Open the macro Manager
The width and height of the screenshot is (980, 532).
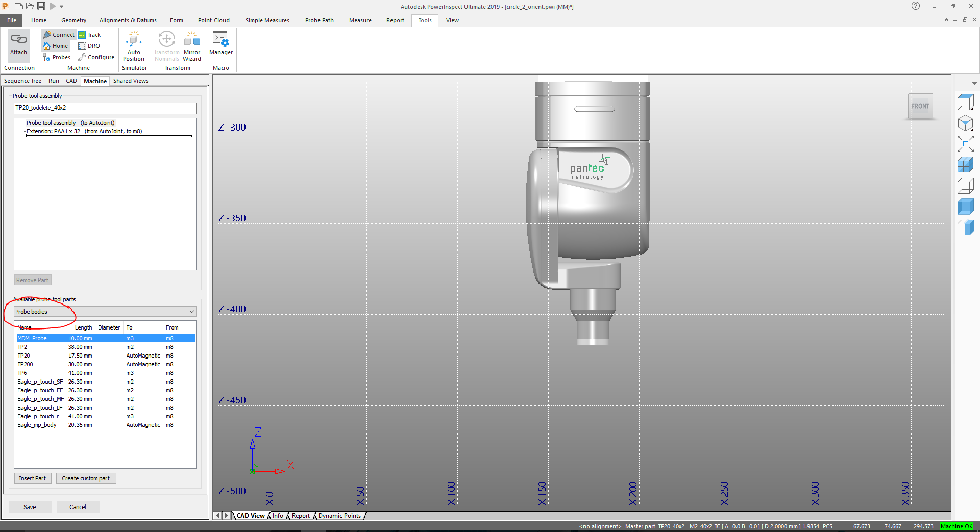pos(220,45)
